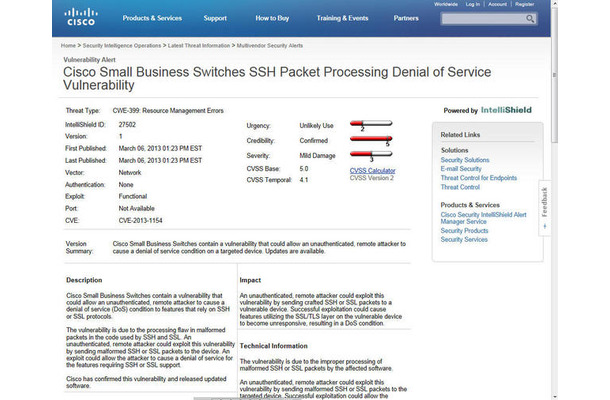
Task: Open Products & Services menu
Action: (x=152, y=18)
